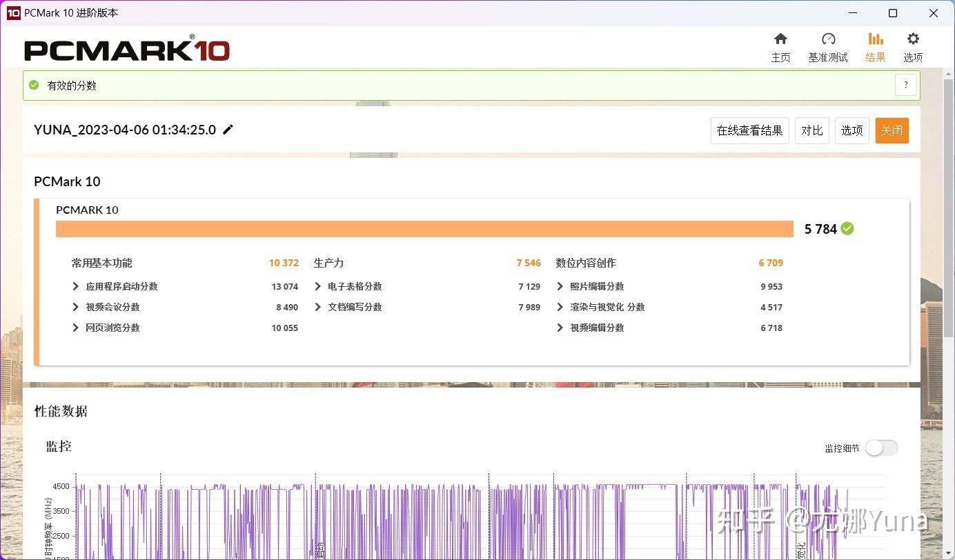Click the orange PCMark 10 score bar
The height and width of the screenshot is (560, 955).
[424, 229]
